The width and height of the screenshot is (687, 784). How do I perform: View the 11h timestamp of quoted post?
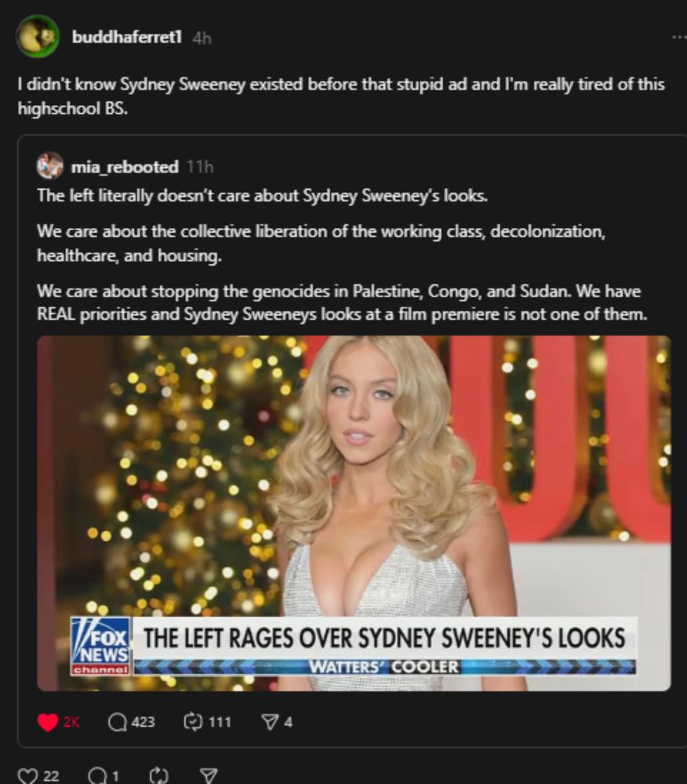point(199,167)
